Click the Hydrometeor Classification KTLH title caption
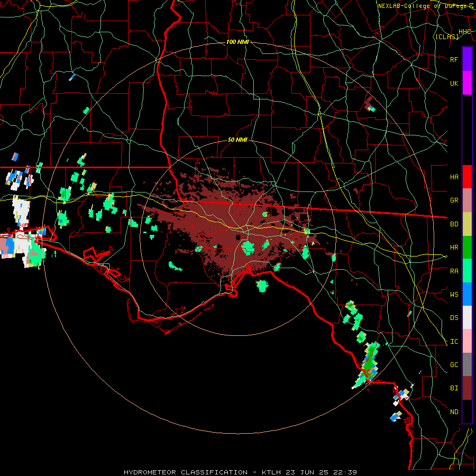The height and width of the screenshot is (476, 476). coord(241,472)
